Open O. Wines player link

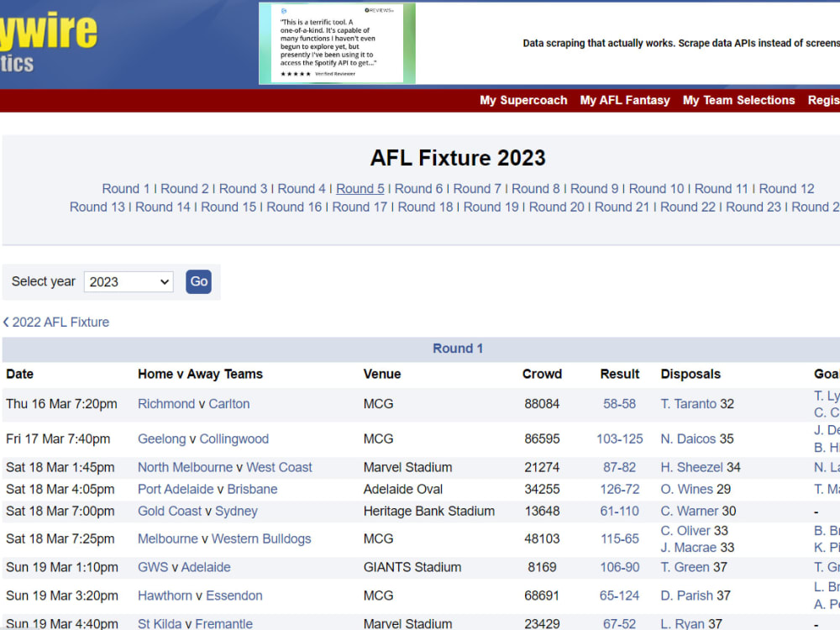tap(687, 489)
